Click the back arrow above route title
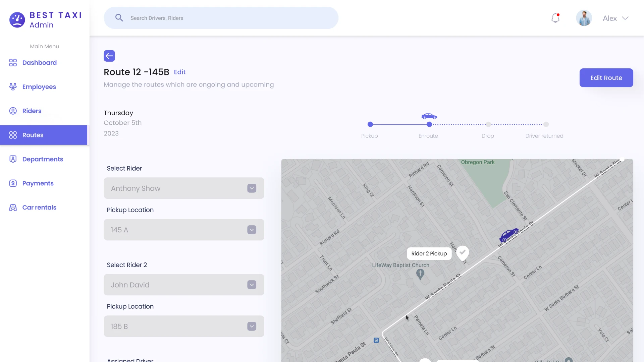 pyautogui.click(x=109, y=56)
